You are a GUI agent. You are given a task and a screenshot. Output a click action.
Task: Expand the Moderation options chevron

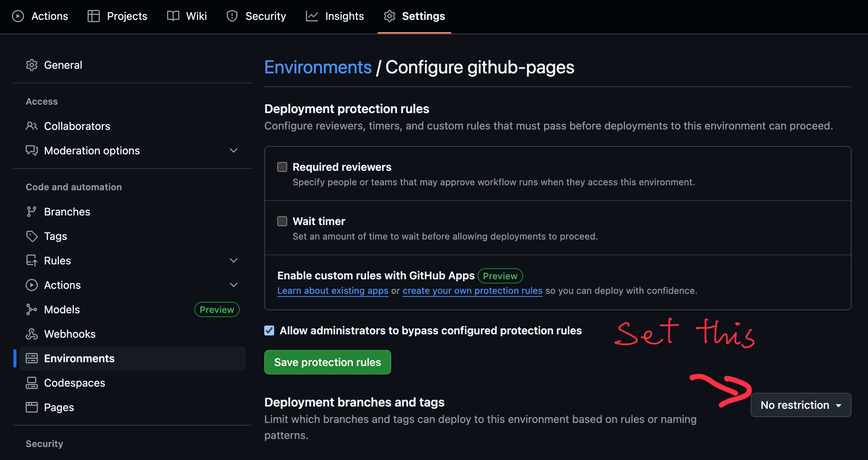[234, 151]
